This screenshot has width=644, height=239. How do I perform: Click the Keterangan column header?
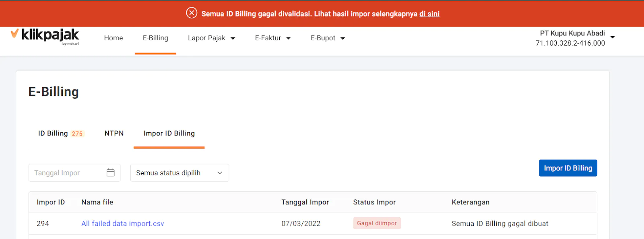[x=471, y=202]
